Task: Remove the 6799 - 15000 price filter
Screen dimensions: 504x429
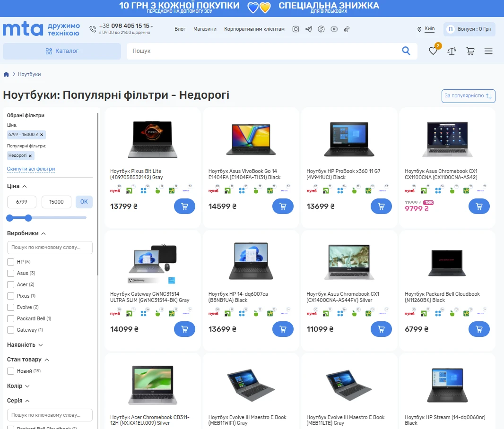Action: (42, 135)
